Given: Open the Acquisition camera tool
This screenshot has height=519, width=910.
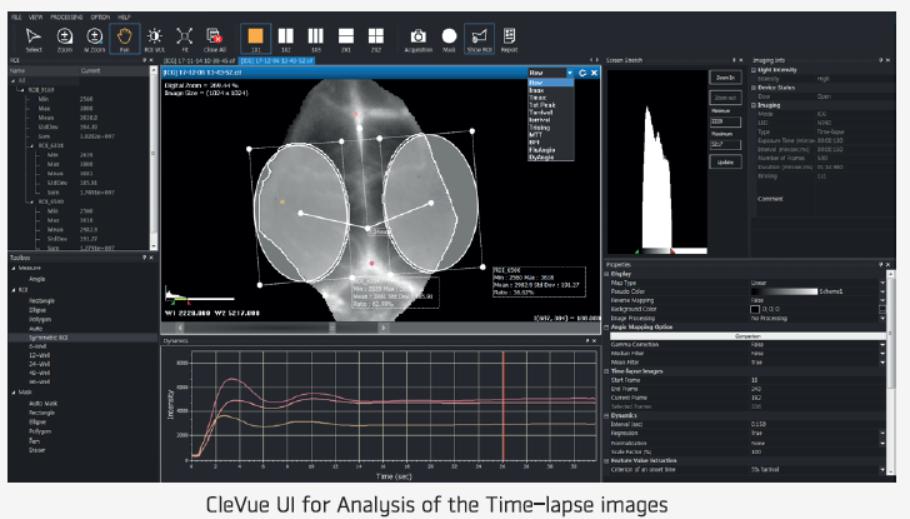Looking at the screenshot, I should tap(418, 37).
